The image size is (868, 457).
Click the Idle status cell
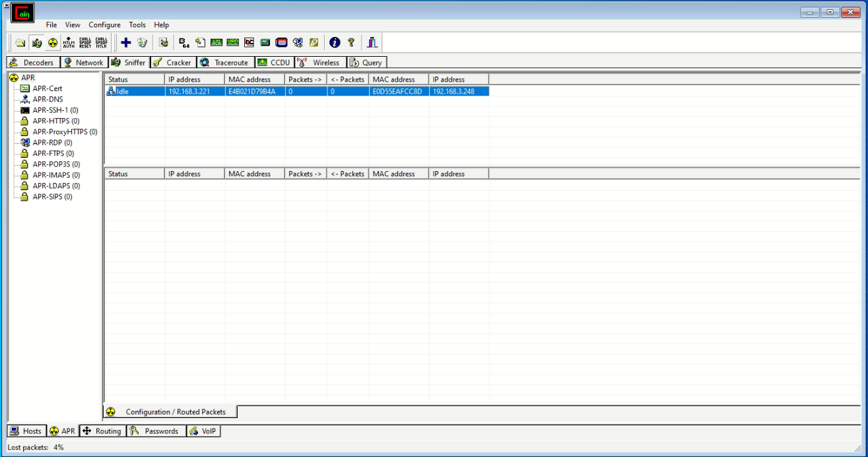coord(135,92)
